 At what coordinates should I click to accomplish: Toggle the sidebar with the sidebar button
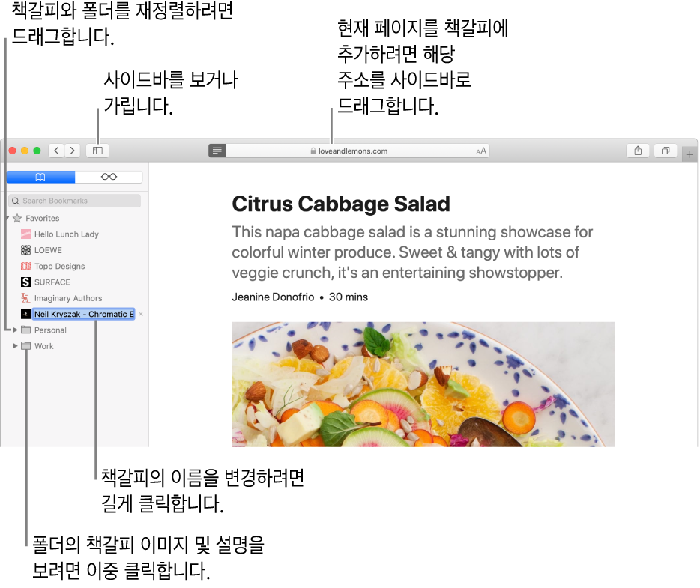pyautogui.click(x=97, y=151)
